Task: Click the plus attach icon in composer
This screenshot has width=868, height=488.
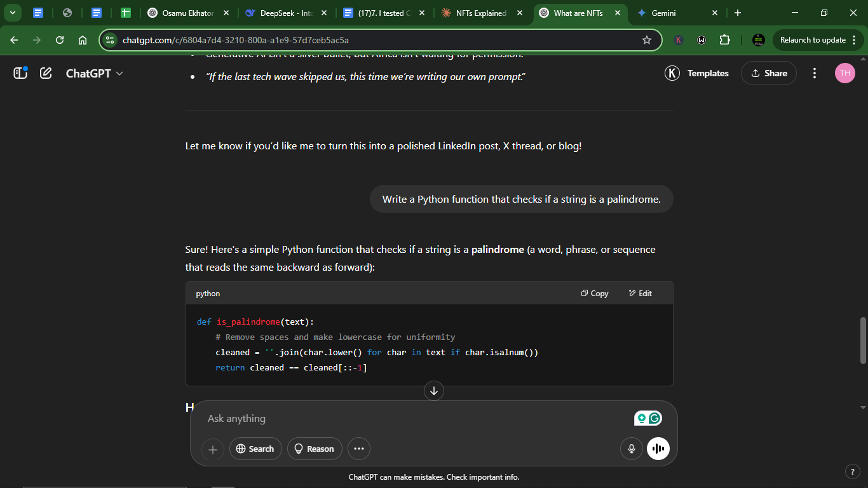Action: click(x=213, y=449)
